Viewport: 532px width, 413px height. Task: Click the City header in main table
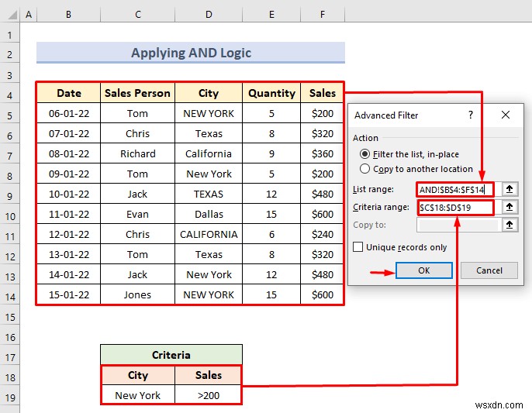209,92
